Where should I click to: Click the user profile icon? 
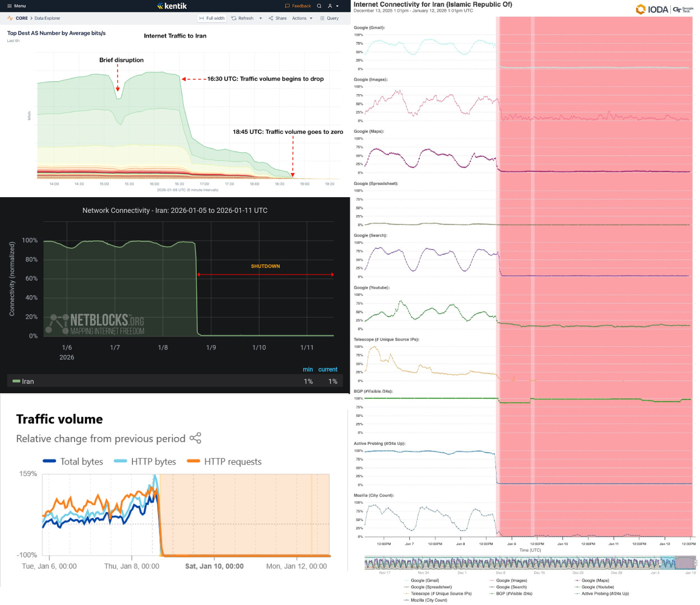[x=330, y=6]
